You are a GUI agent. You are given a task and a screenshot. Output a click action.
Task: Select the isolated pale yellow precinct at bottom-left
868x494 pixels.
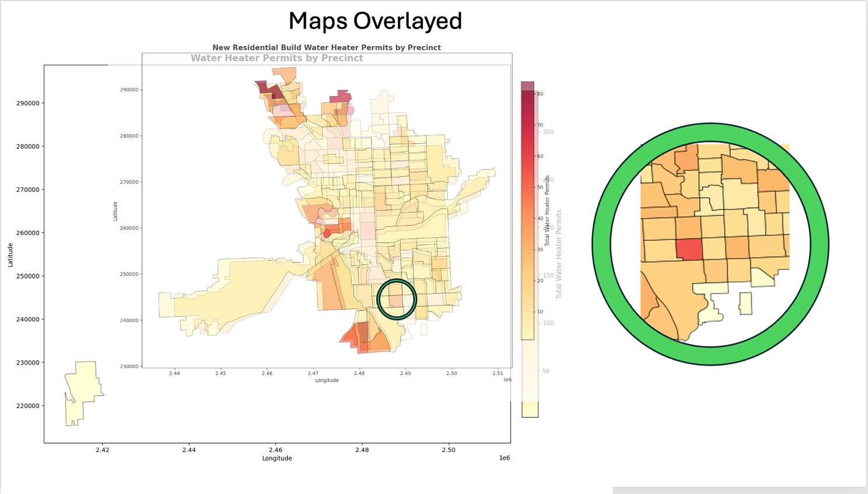82,392
